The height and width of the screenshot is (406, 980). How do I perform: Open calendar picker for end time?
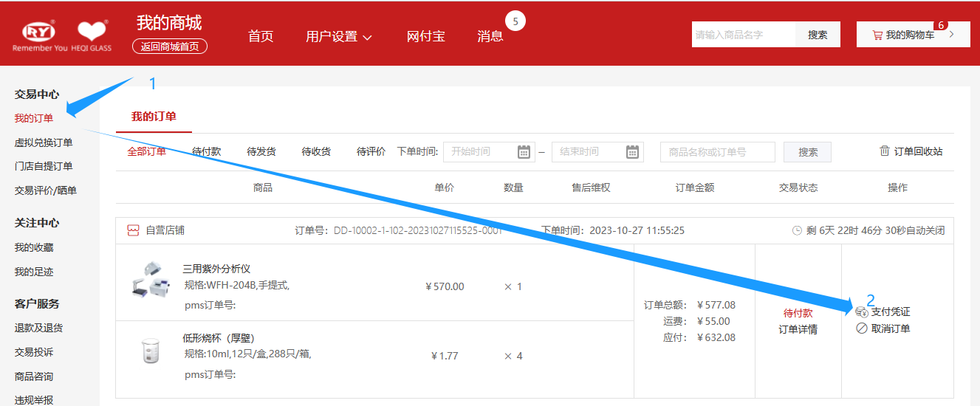pos(632,152)
